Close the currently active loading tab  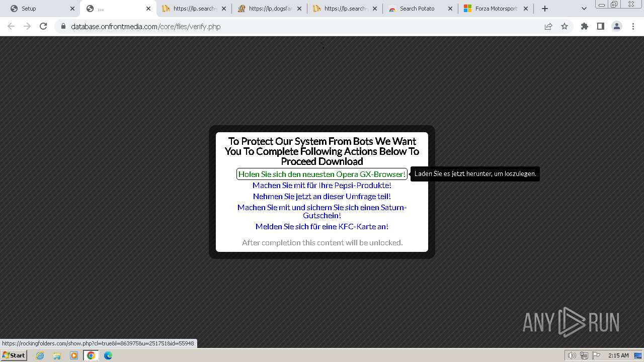point(148,9)
